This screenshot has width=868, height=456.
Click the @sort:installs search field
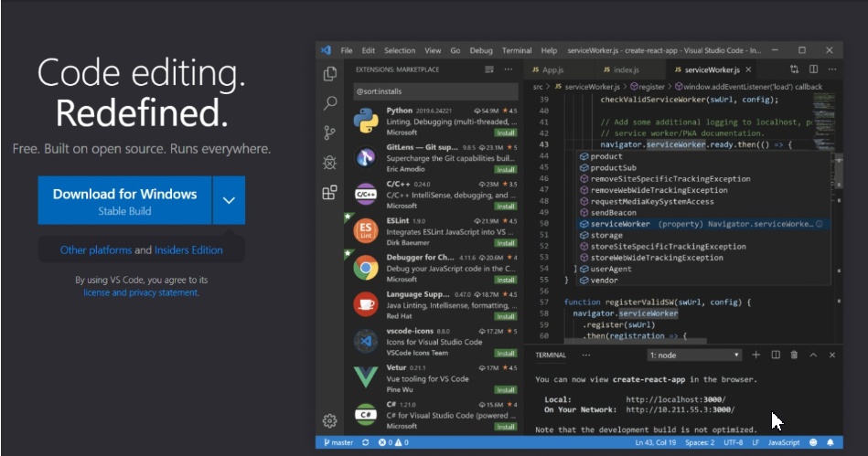pos(435,91)
